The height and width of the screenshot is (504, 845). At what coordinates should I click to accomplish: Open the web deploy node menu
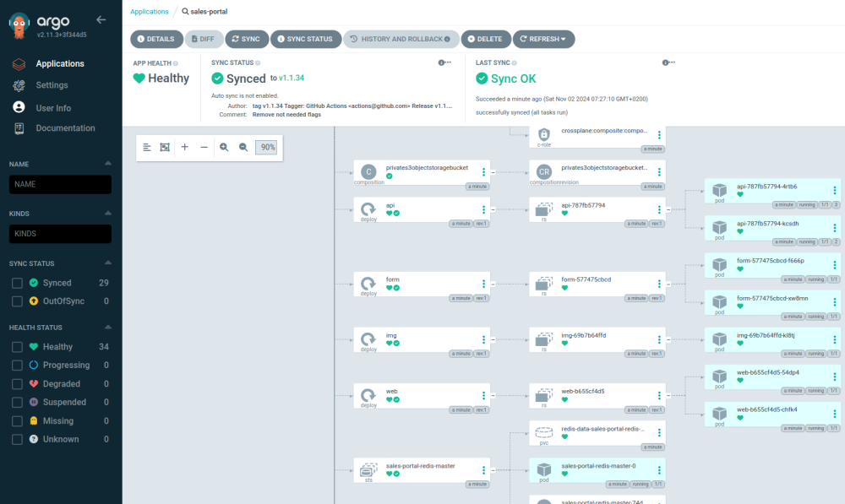483,396
